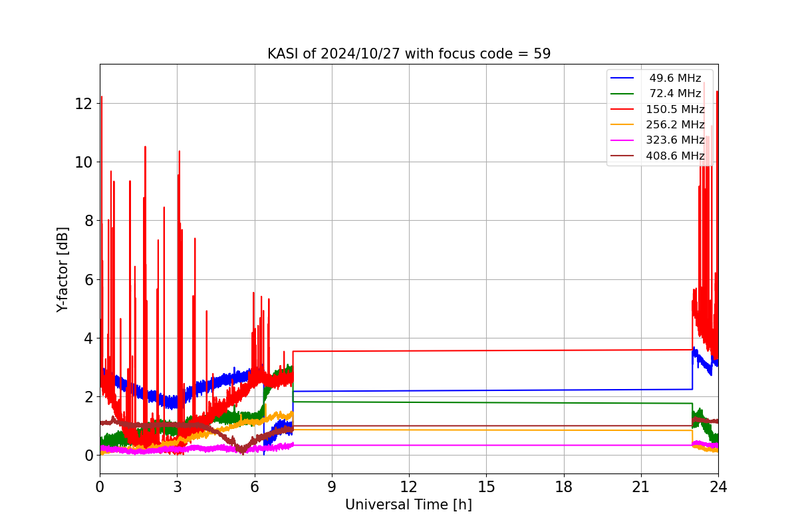Image resolution: width=798 pixels, height=532 pixels.
Task: Click the plot title "KASI of 2024/10/27 with focus code = 59"
Action: tap(409, 54)
